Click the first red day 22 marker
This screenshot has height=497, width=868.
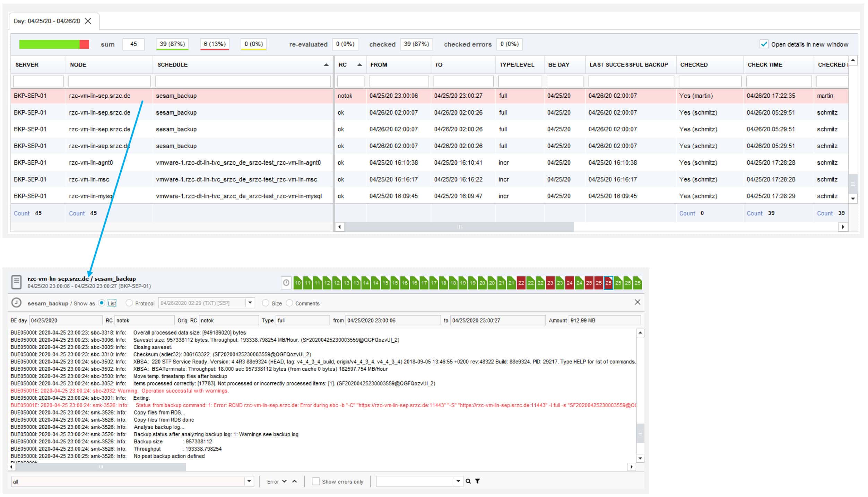[x=521, y=283]
